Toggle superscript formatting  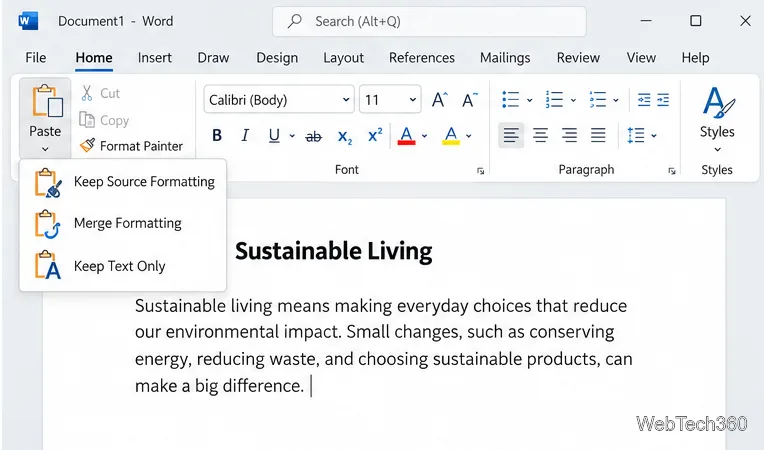pyautogui.click(x=375, y=135)
